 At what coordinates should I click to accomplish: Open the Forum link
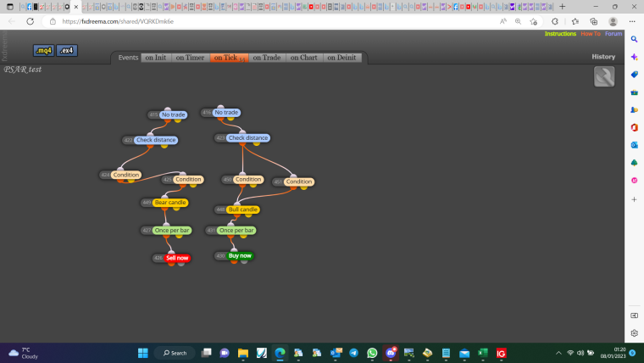tap(613, 34)
